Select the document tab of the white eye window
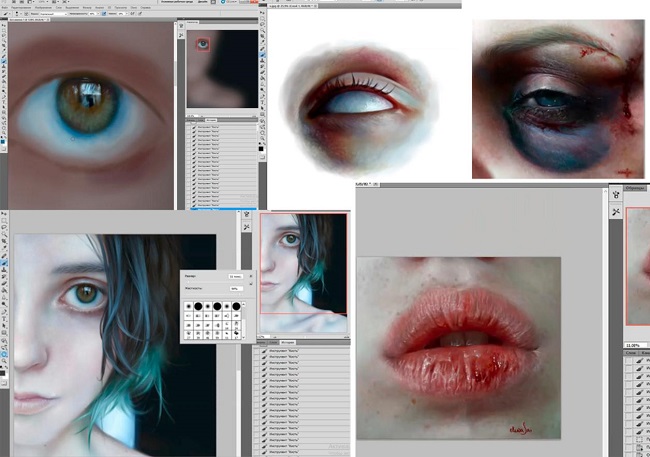650x457 pixels. point(293,6)
